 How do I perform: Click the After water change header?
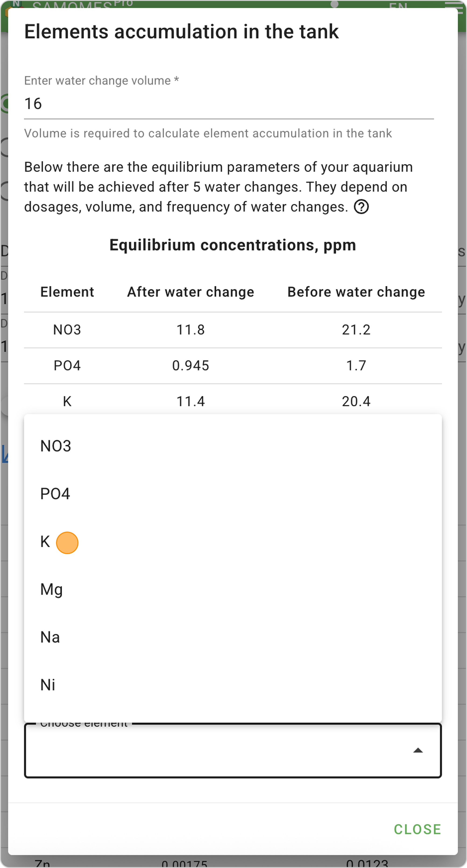(x=190, y=292)
